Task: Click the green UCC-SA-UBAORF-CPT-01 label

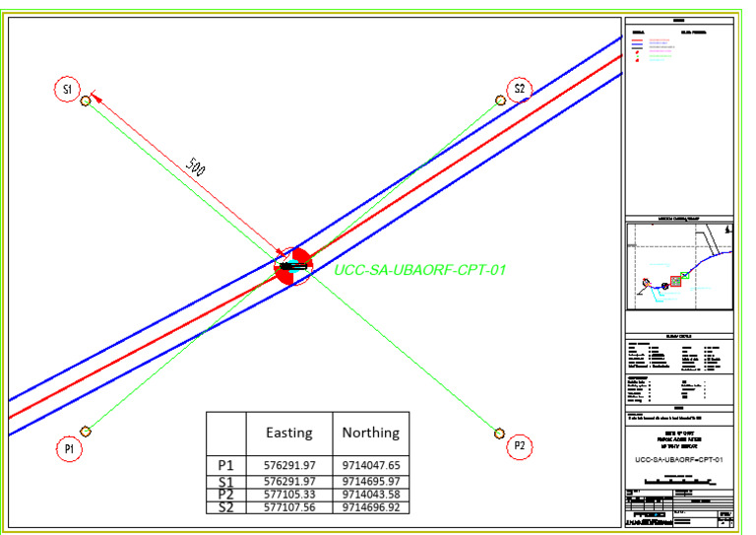Action: point(420,270)
